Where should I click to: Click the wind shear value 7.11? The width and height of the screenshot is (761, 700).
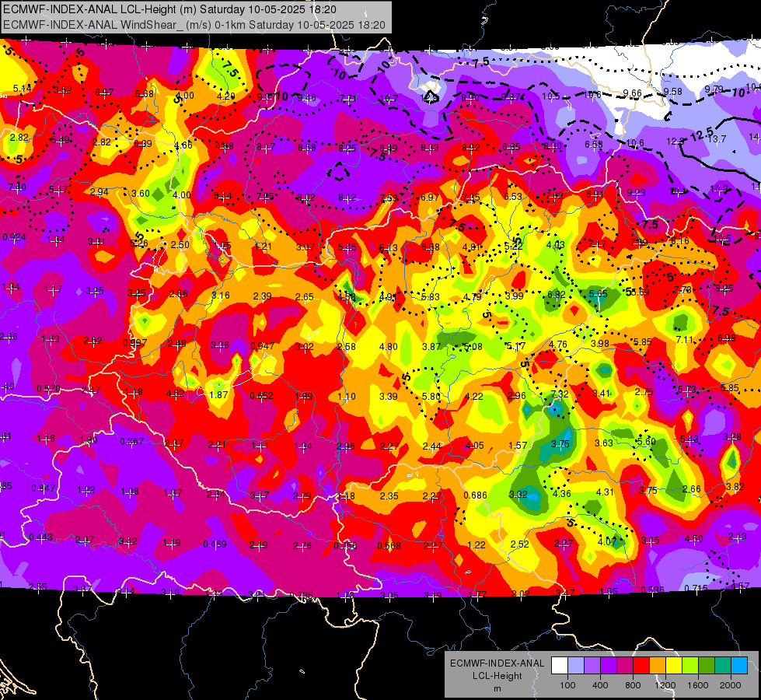[x=685, y=339]
